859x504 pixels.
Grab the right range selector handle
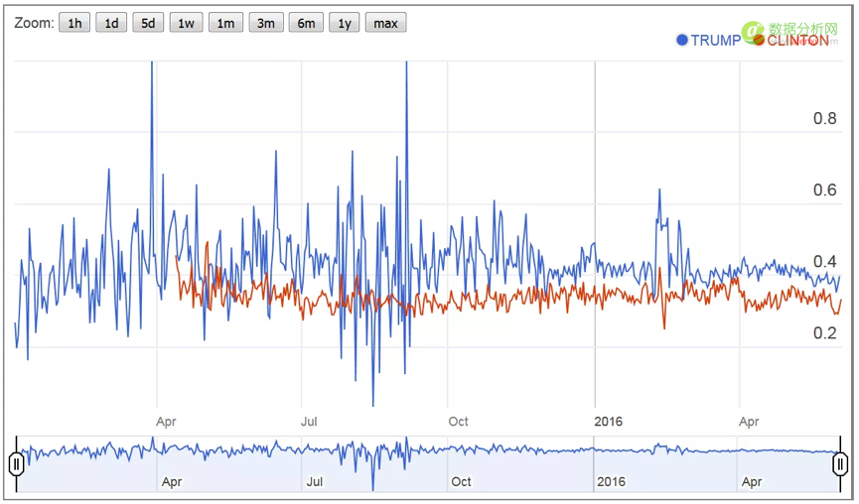tap(840, 464)
